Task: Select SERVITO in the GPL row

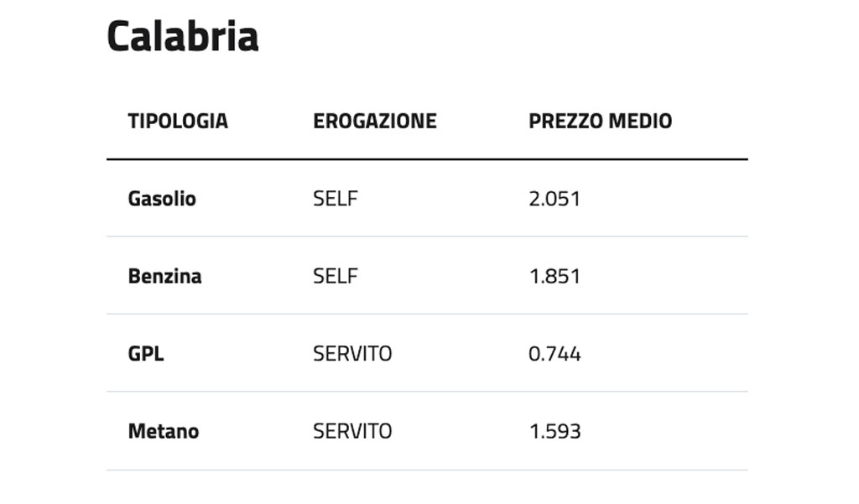Action: [x=352, y=353]
